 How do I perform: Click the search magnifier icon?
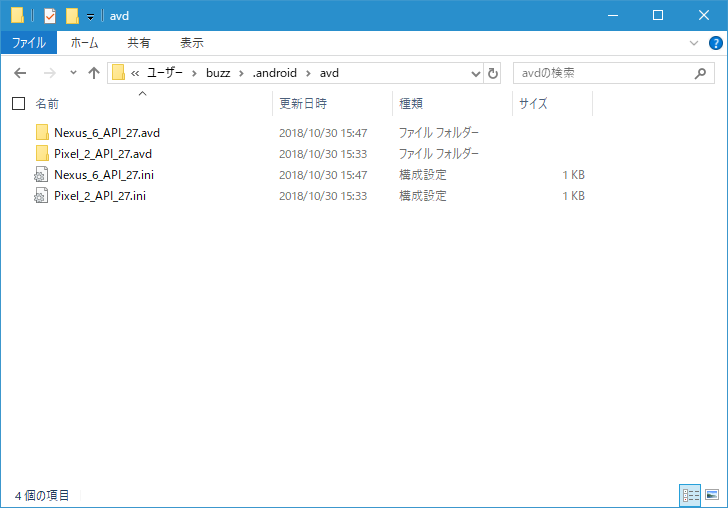click(700, 73)
